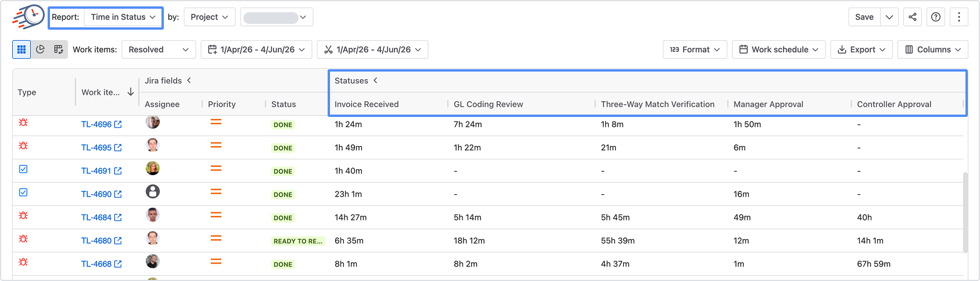Click the Priority column header
Viewport: 980px width, 281px height.
pos(222,104)
